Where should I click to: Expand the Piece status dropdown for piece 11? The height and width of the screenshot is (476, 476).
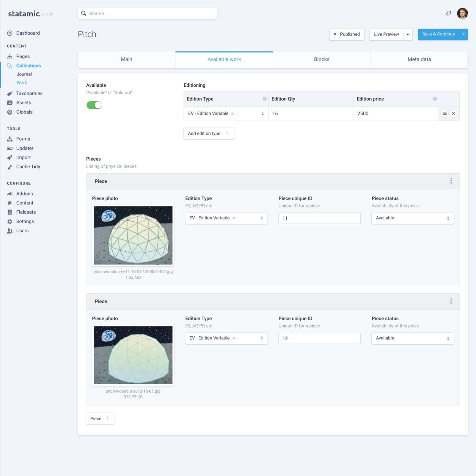(x=412, y=218)
